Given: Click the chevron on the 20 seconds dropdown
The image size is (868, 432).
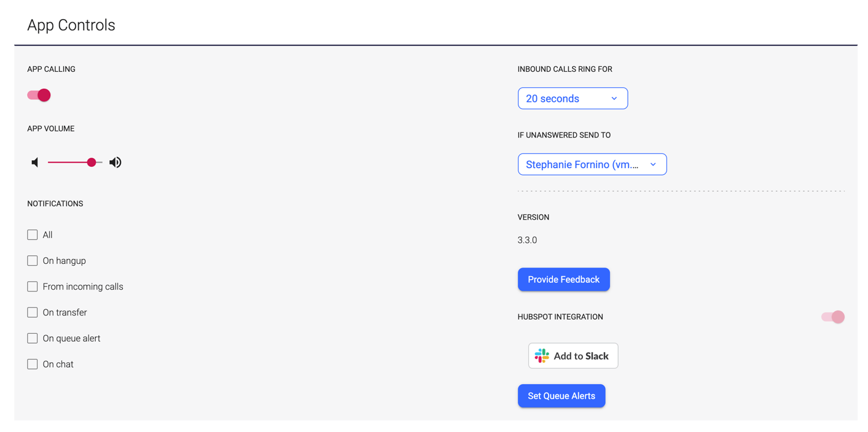Looking at the screenshot, I should click(x=613, y=98).
